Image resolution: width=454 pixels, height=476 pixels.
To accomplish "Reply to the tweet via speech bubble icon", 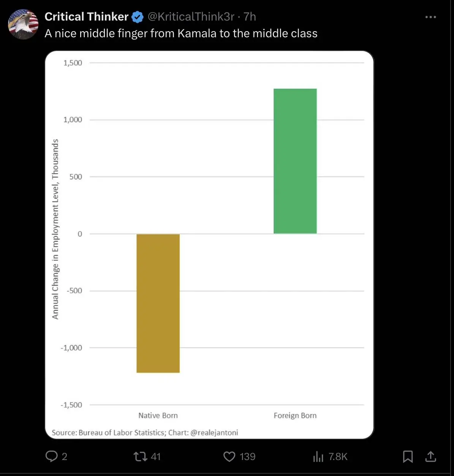I will [51, 456].
